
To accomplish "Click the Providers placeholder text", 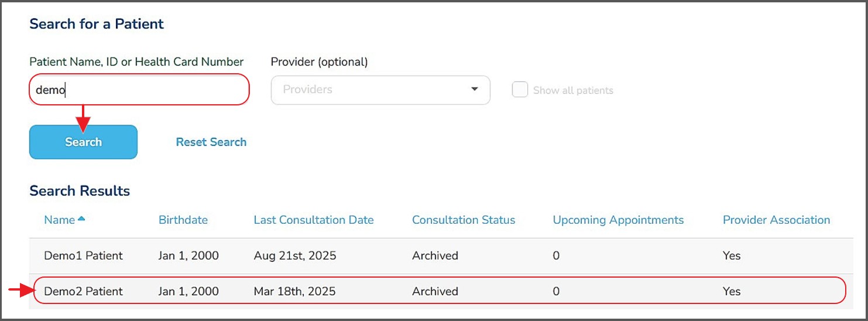I will tap(307, 90).
